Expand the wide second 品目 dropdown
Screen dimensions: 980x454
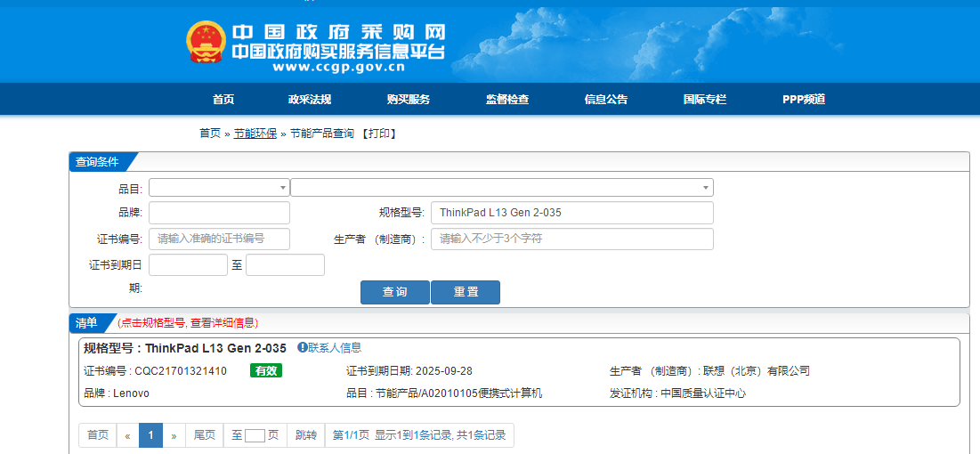click(502, 188)
